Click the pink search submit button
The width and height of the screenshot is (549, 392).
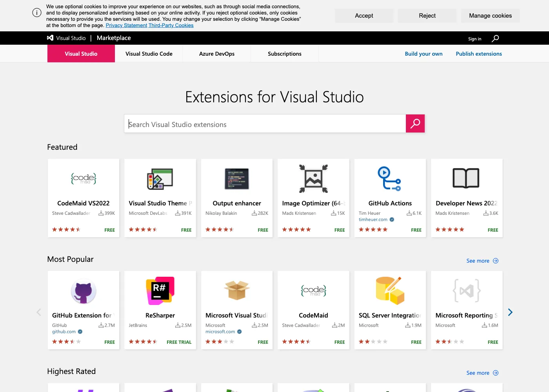(x=415, y=123)
